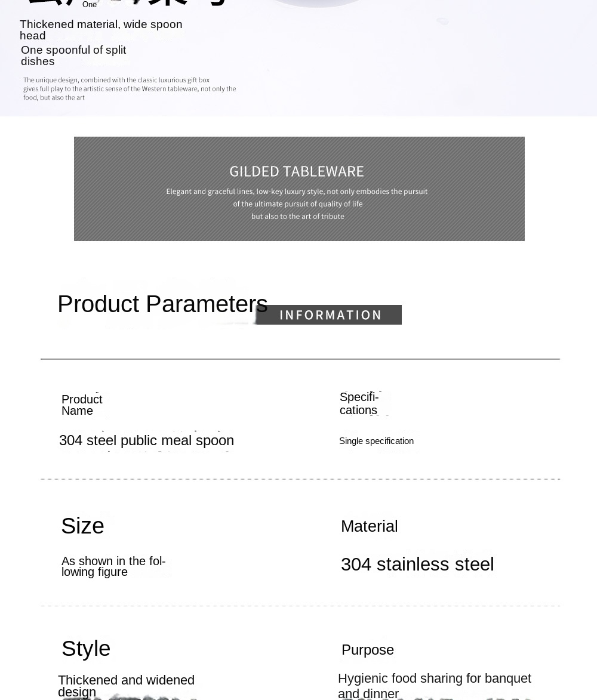This screenshot has height=700, width=597.
Task: Select the "304 stainless steel" value
Action: tap(417, 564)
